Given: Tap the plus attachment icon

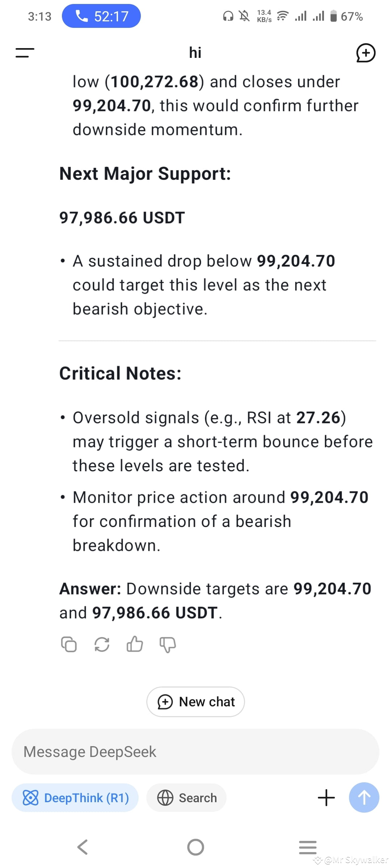Looking at the screenshot, I should click(326, 797).
